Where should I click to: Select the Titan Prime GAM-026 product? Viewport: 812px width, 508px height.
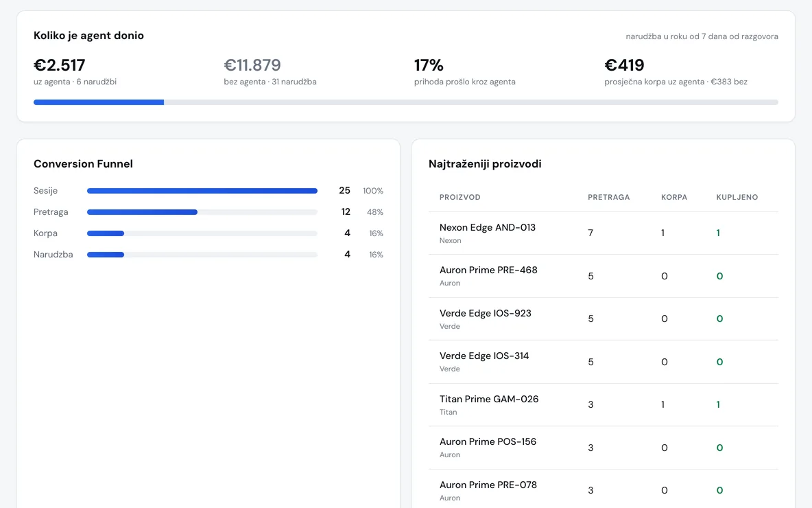[604, 405]
